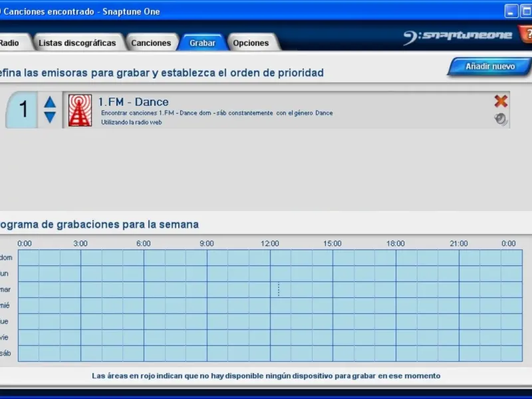Click the red radio tower station icon

click(x=80, y=110)
